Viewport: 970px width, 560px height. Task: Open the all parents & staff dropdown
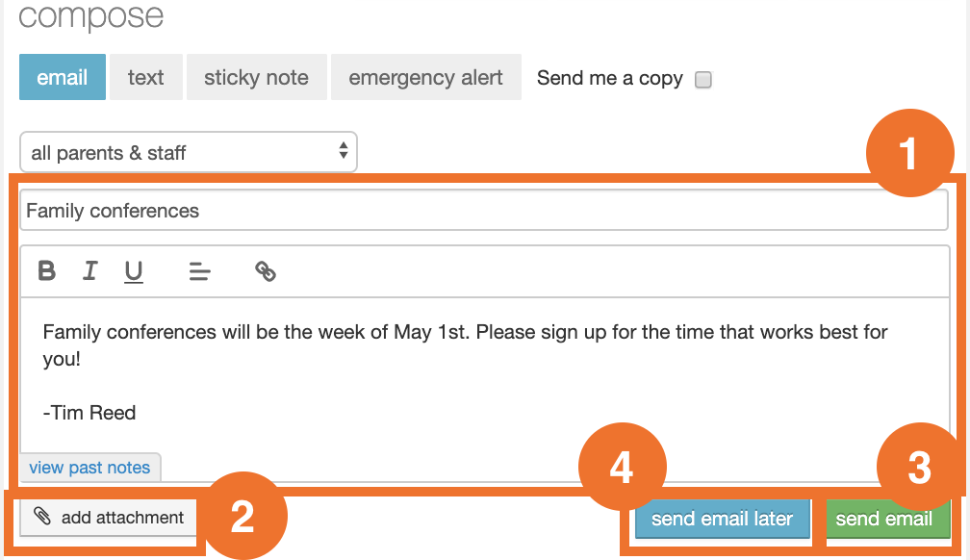pyautogui.click(x=188, y=151)
